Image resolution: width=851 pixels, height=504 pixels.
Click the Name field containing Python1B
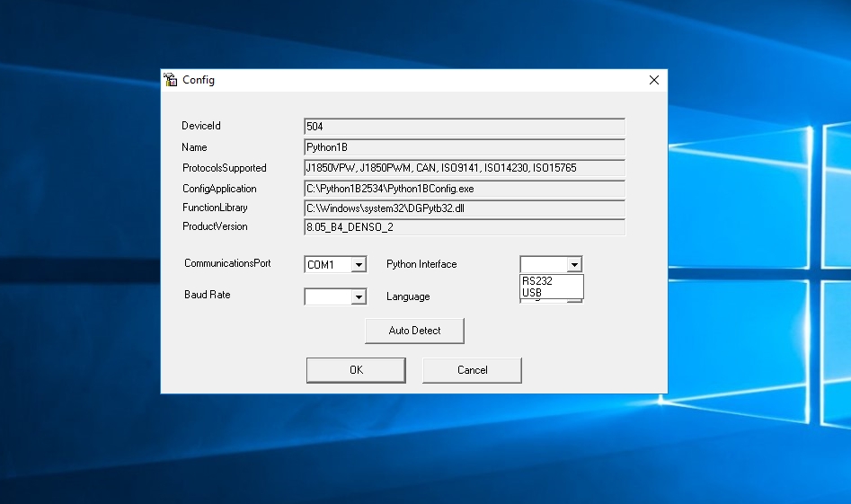coord(464,147)
